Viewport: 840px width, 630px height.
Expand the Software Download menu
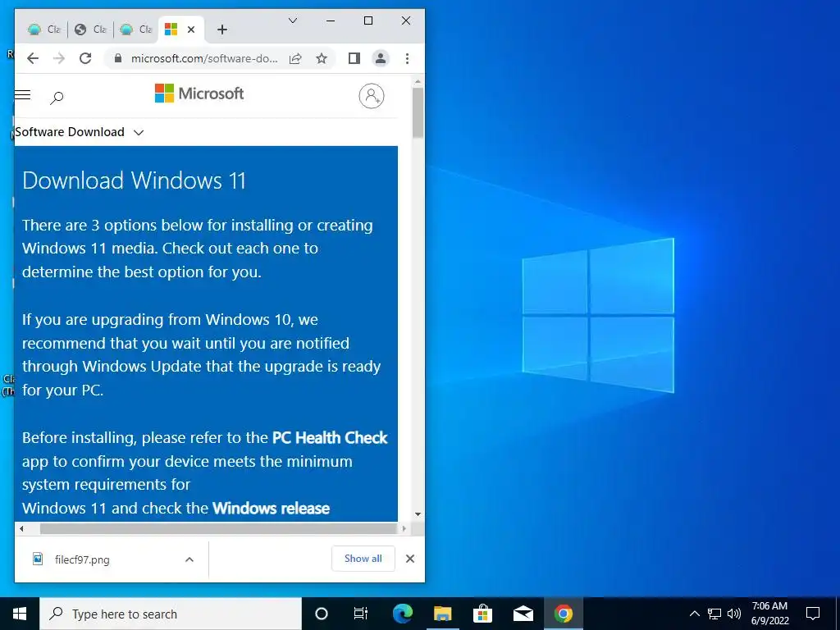click(80, 132)
